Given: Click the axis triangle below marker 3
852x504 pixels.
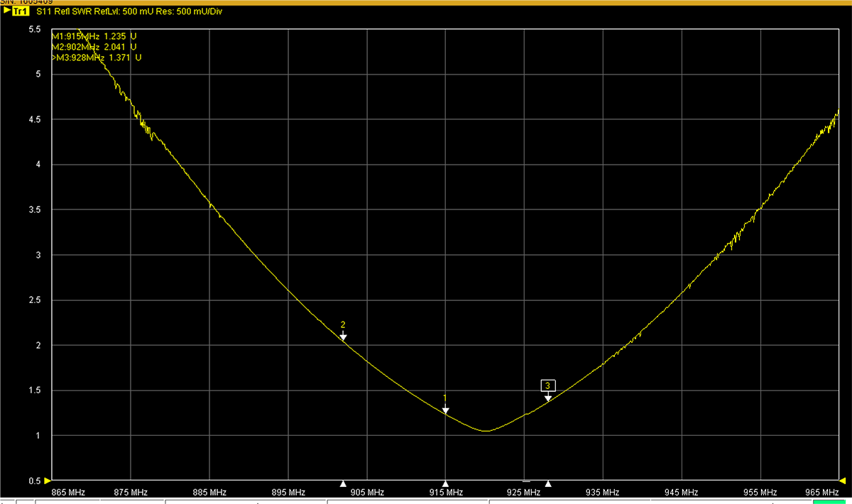Looking at the screenshot, I should click(547, 483).
